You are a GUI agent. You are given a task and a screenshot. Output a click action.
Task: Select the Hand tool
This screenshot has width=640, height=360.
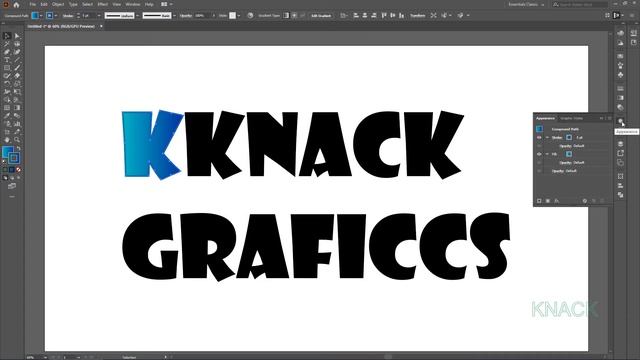click(x=7, y=140)
